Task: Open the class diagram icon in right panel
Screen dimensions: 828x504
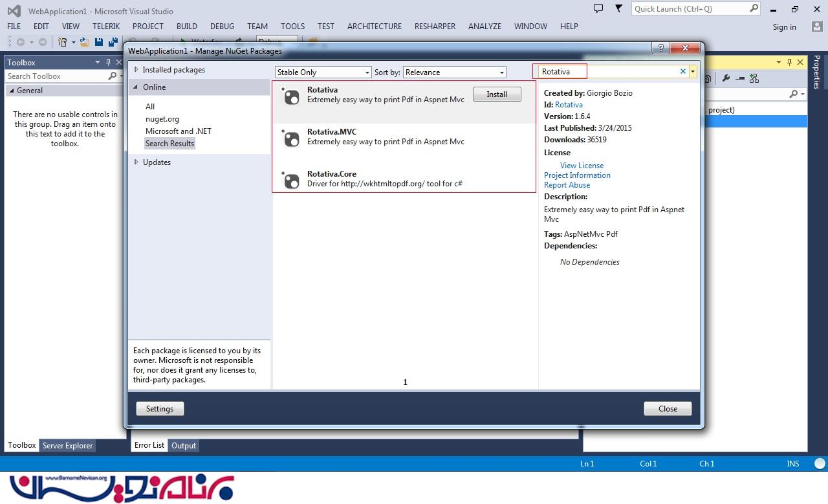Action: [754, 78]
